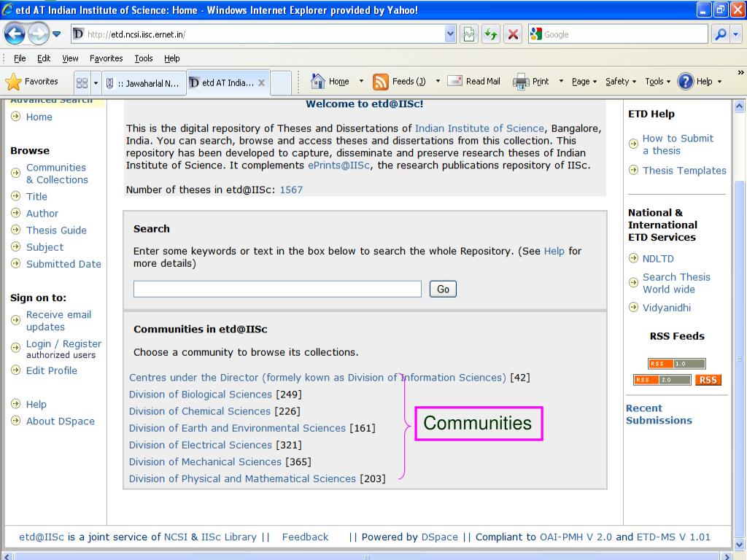
Task: Open the recent pages dropdown arrow
Action: [56, 34]
